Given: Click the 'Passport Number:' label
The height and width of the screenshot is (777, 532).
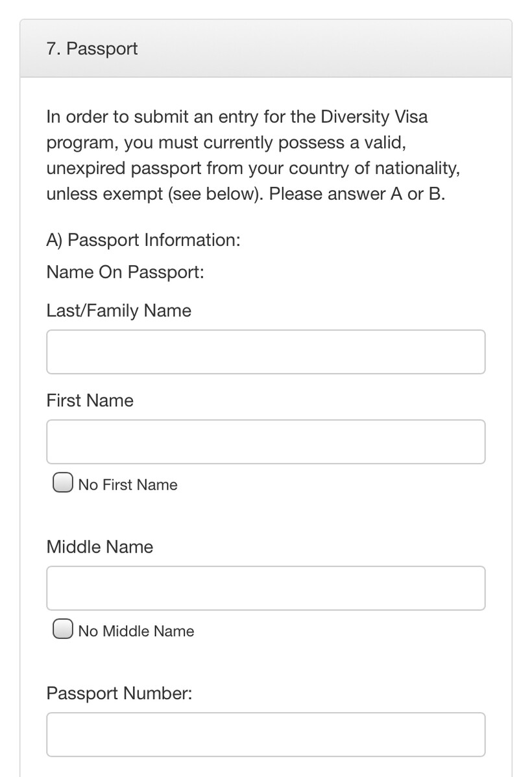Looking at the screenshot, I should point(119,693).
